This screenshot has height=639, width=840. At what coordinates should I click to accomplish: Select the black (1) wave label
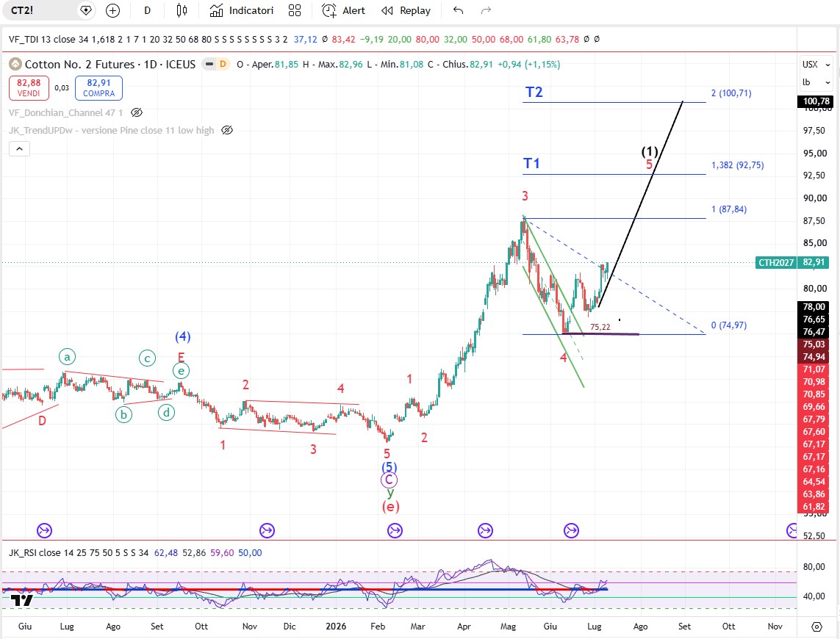pos(649,151)
